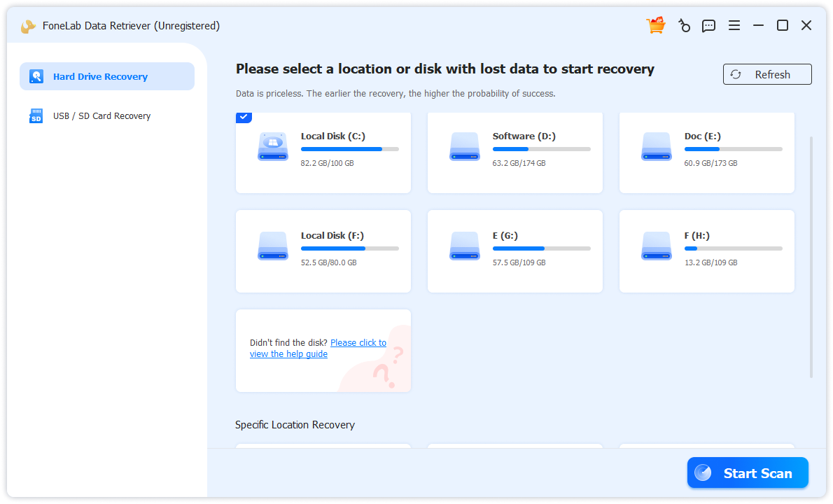Image resolution: width=833 pixels, height=504 pixels.
Task: Enable scanning for the E (G:) drive
Action: tap(514, 251)
